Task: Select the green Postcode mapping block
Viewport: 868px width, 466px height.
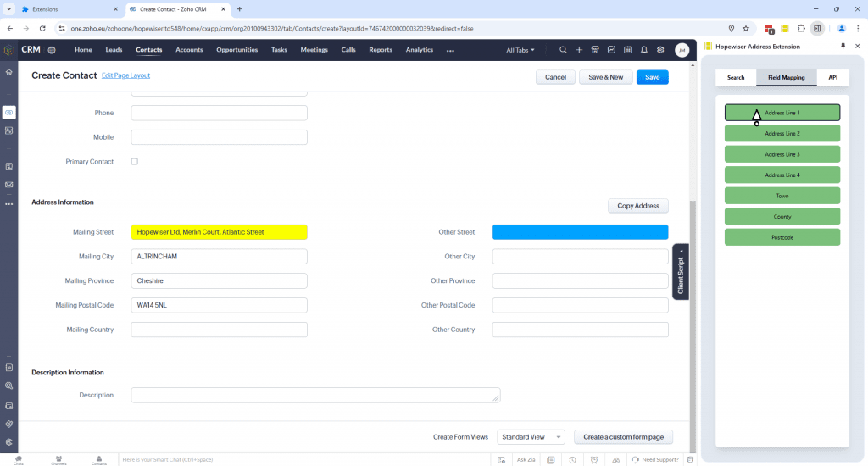Action: [x=782, y=237]
